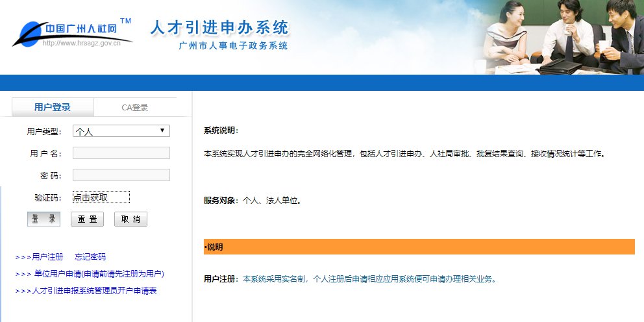Focus the 密码 input field
This screenshot has width=644, height=322.
pyautogui.click(x=121, y=175)
